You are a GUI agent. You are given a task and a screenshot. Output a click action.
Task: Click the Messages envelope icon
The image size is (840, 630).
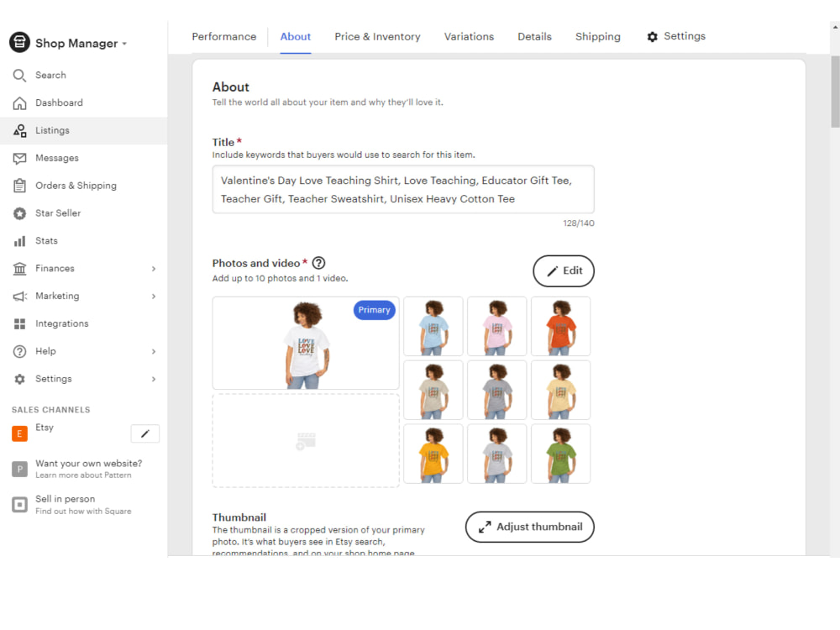point(19,159)
